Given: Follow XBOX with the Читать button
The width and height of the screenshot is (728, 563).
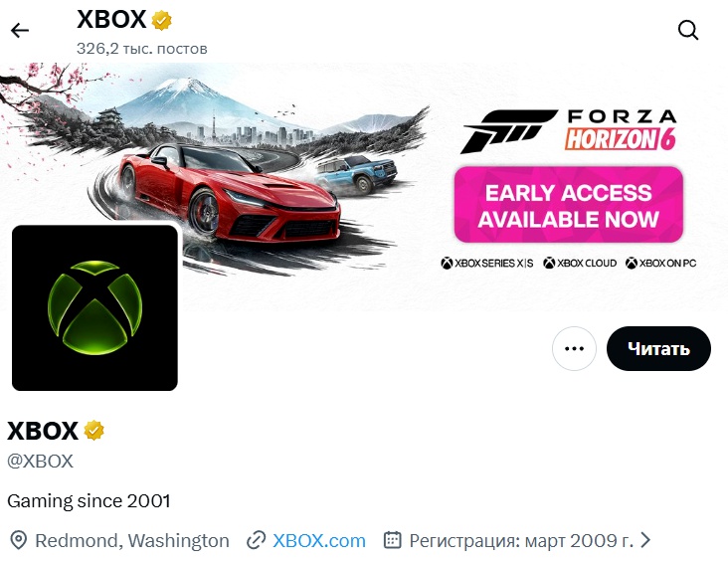Looking at the screenshot, I should (x=658, y=348).
